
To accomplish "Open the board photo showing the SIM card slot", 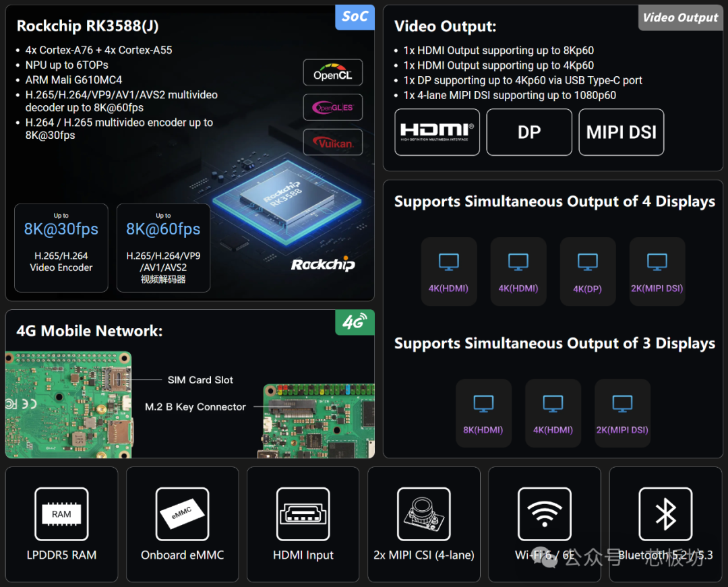I will click(68, 404).
